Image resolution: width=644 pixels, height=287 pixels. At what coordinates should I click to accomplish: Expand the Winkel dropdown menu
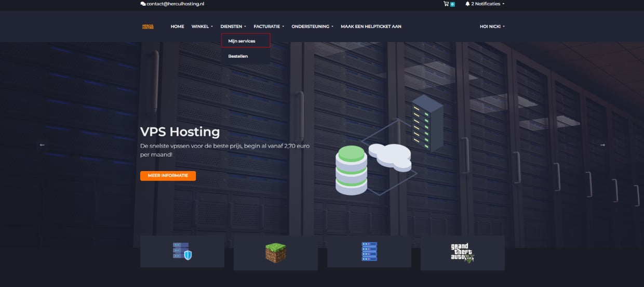202,27
